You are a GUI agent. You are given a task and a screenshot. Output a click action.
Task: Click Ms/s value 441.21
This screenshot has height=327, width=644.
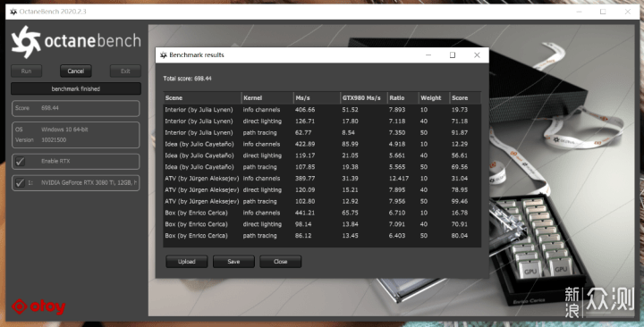pos(305,213)
